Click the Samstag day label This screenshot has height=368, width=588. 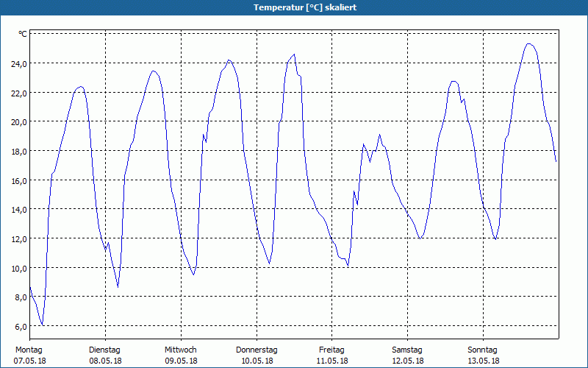[x=407, y=350]
